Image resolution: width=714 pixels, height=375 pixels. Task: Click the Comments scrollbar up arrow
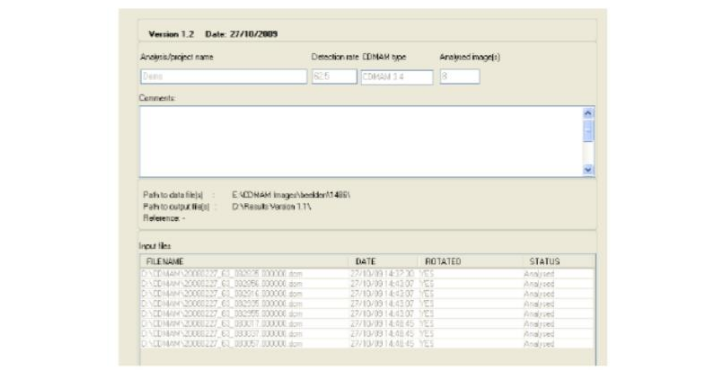588,113
